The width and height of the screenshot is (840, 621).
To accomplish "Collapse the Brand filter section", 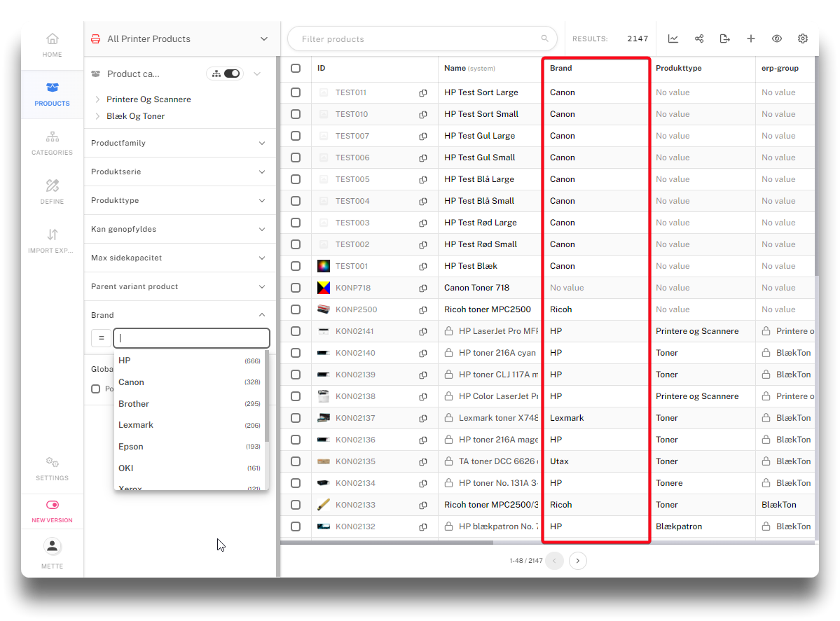I will (x=262, y=315).
